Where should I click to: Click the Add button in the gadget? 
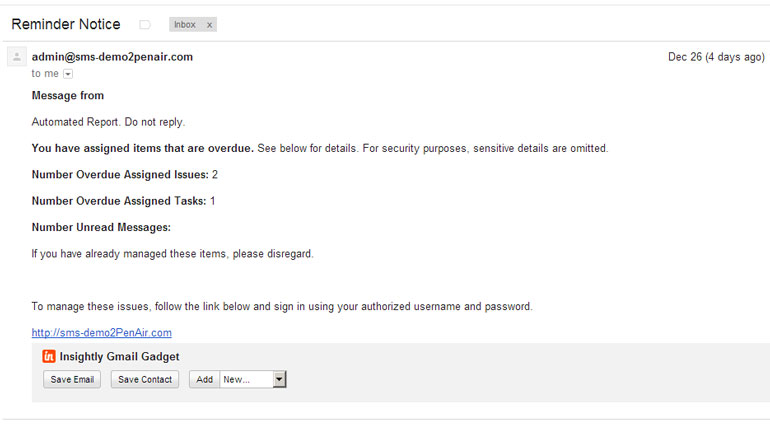point(204,379)
